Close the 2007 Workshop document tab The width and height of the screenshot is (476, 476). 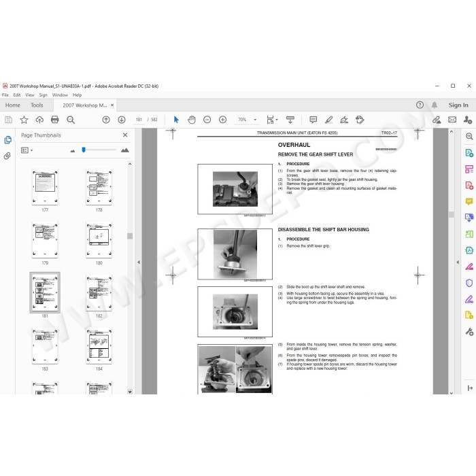112,105
